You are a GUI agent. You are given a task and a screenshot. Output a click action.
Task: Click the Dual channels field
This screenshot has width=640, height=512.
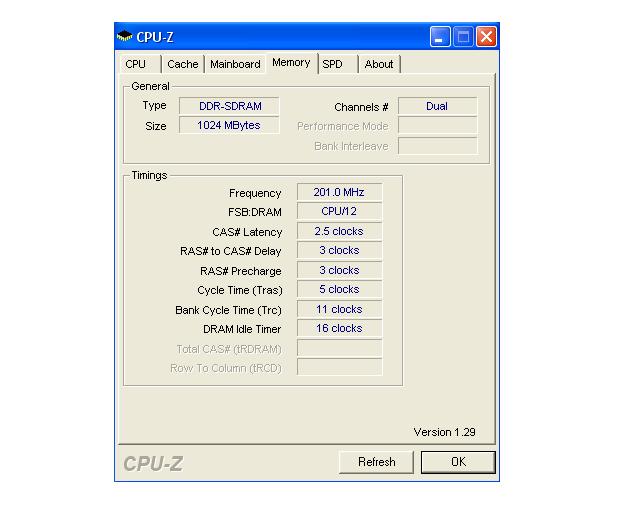438,106
